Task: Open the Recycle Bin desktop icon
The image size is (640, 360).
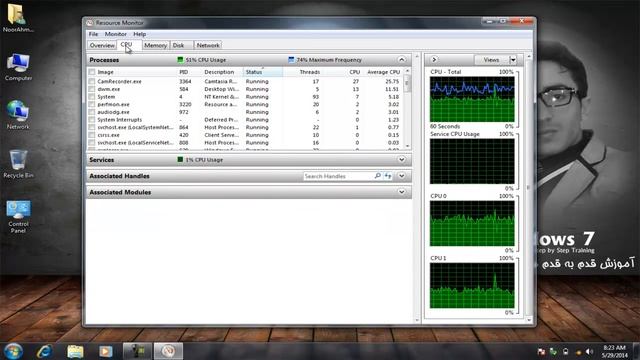Action: 18,164
